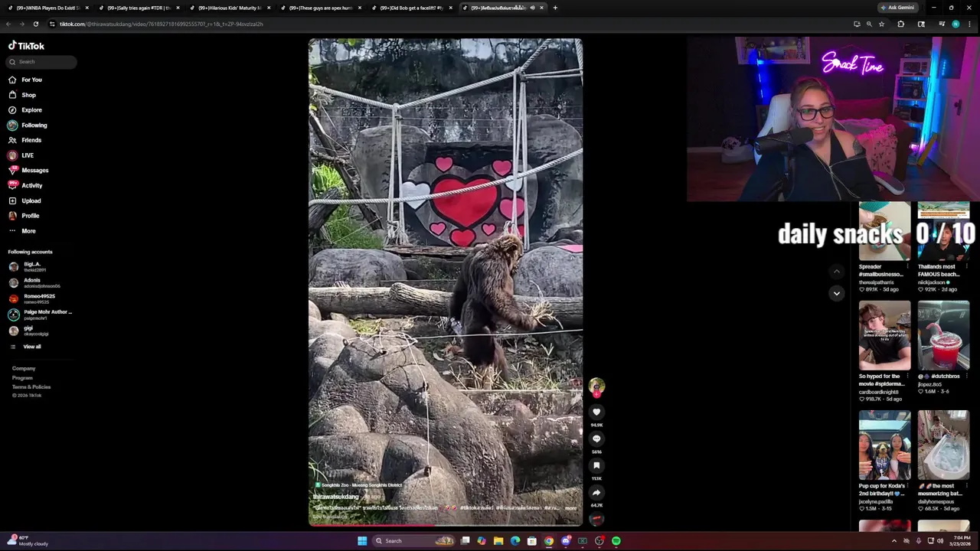Go to next video with down arrow
The height and width of the screenshot is (551, 980).
837,293
